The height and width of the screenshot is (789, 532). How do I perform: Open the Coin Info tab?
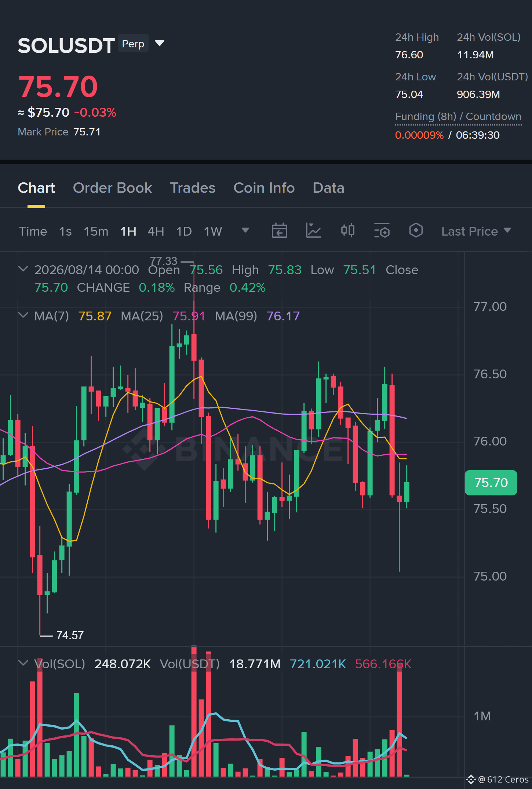click(264, 188)
